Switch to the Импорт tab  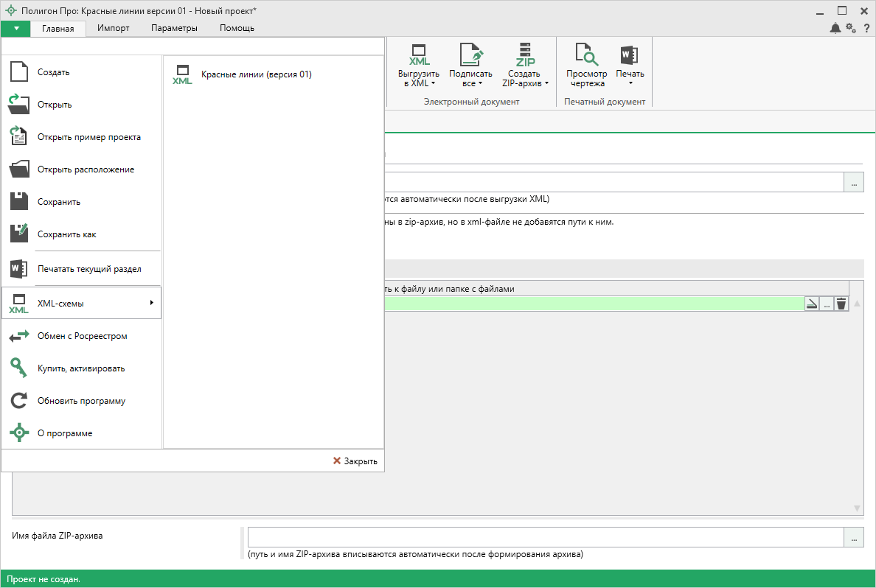click(113, 28)
